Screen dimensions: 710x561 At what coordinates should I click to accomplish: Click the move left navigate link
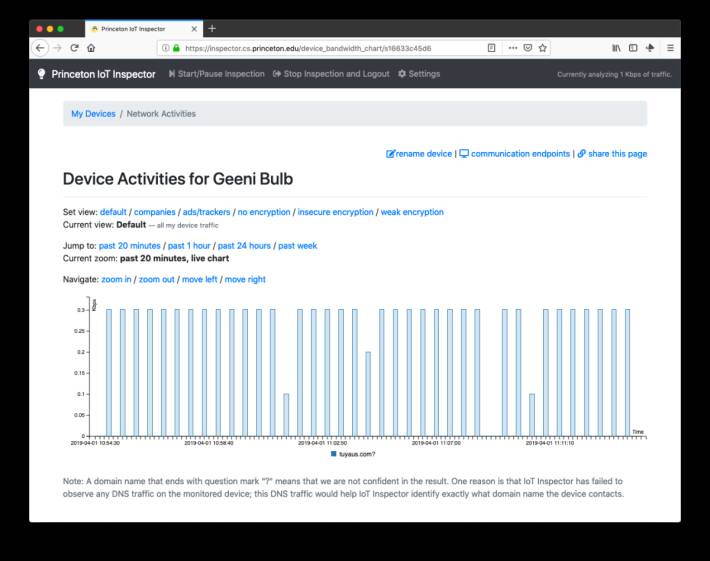click(x=200, y=279)
